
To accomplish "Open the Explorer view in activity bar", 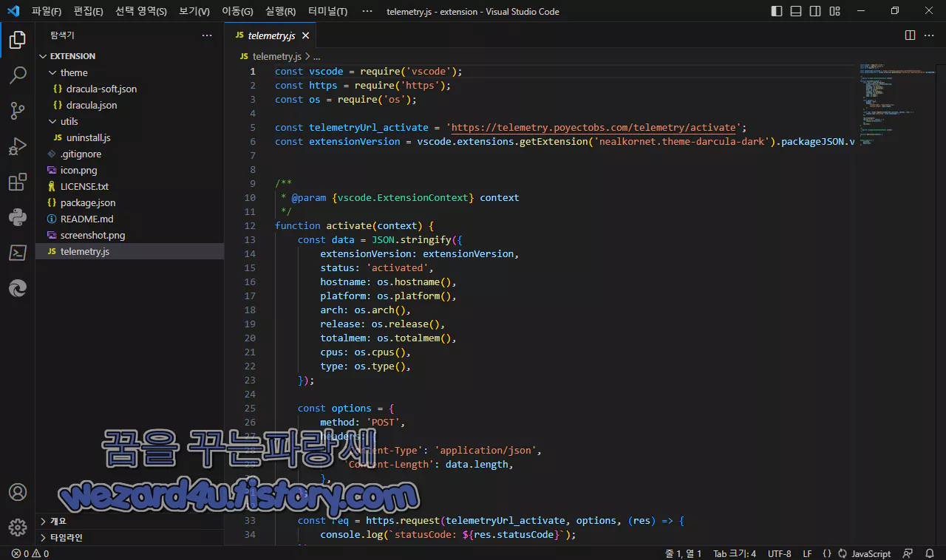I will point(18,40).
